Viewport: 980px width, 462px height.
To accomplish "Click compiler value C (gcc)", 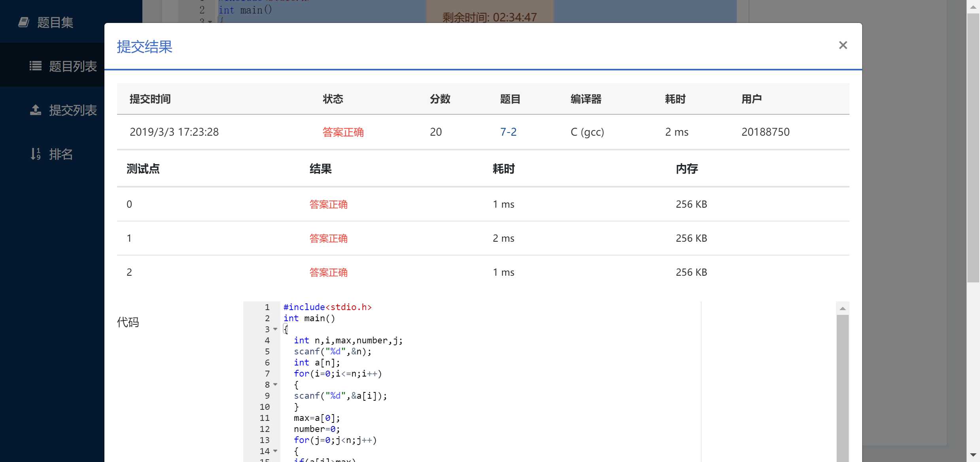I will 587,132.
